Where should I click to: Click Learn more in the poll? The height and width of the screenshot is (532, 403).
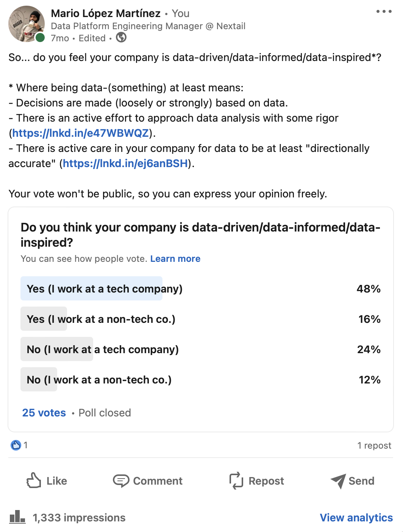(x=175, y=259)
